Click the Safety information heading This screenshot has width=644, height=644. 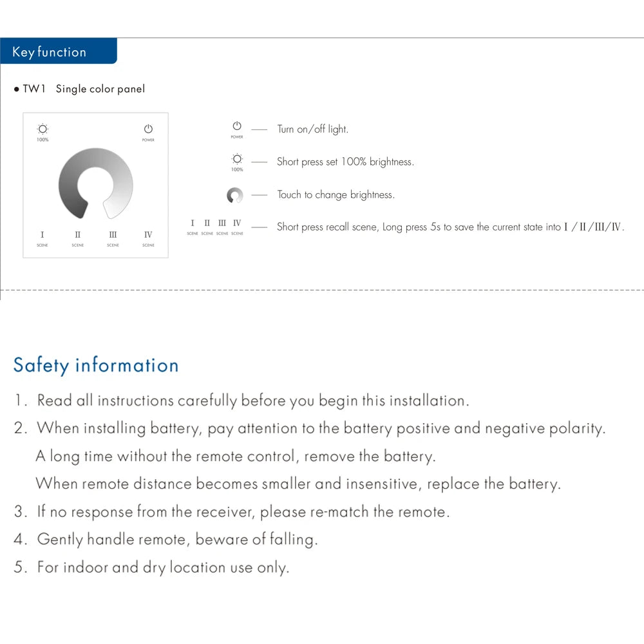point(96,365)
